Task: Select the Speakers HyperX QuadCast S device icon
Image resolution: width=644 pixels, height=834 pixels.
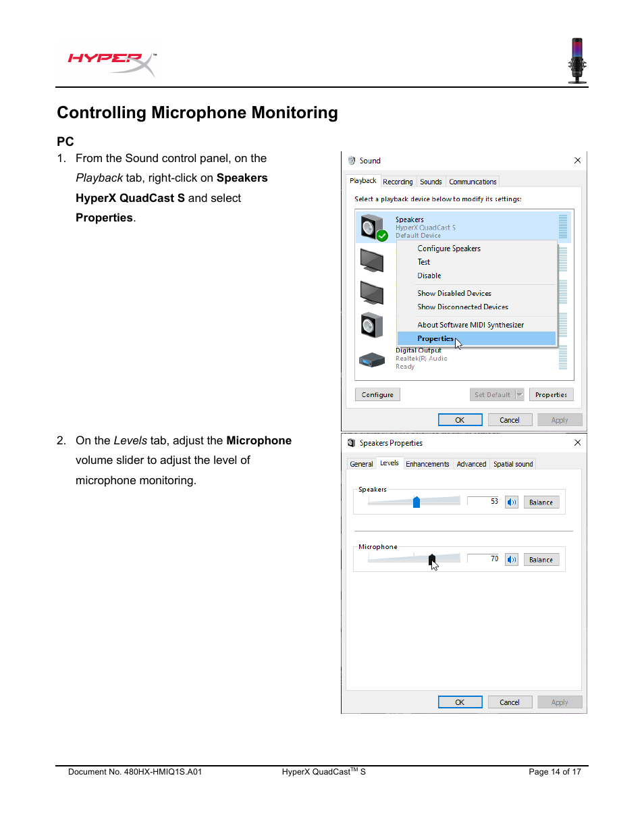Action: coord(373,228)
